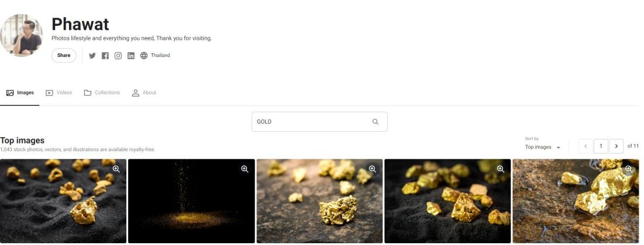Image resolution: width=644 pixels, height=245 pixels.
Task: Switch to the Videos tab
Action: pos(59,93)
